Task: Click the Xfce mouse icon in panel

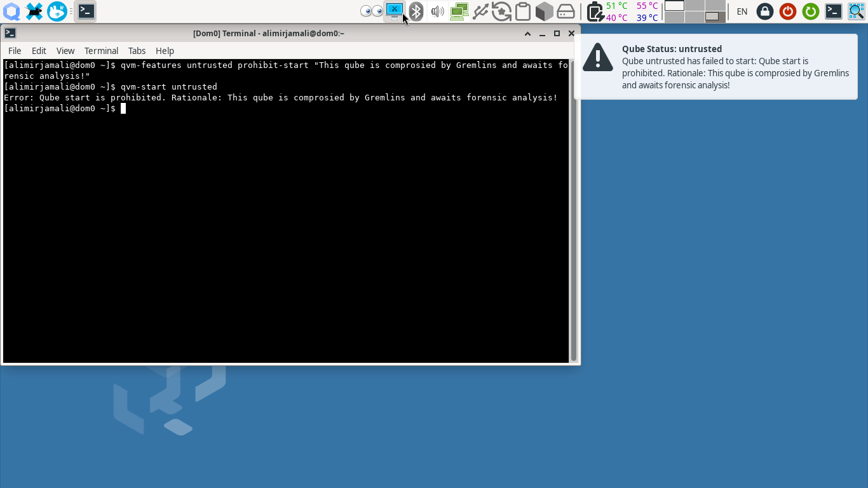Action: click(x=34, y=11)
